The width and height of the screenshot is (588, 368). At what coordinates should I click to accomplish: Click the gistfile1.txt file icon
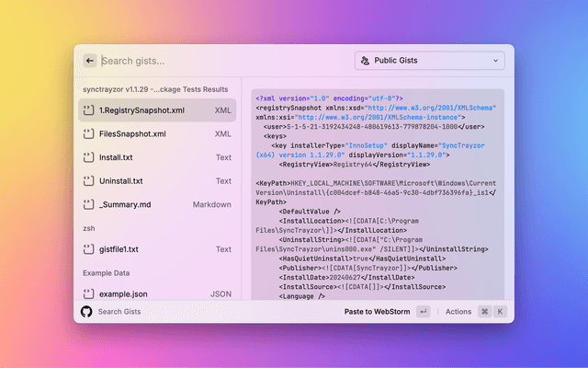click(89, 249)
